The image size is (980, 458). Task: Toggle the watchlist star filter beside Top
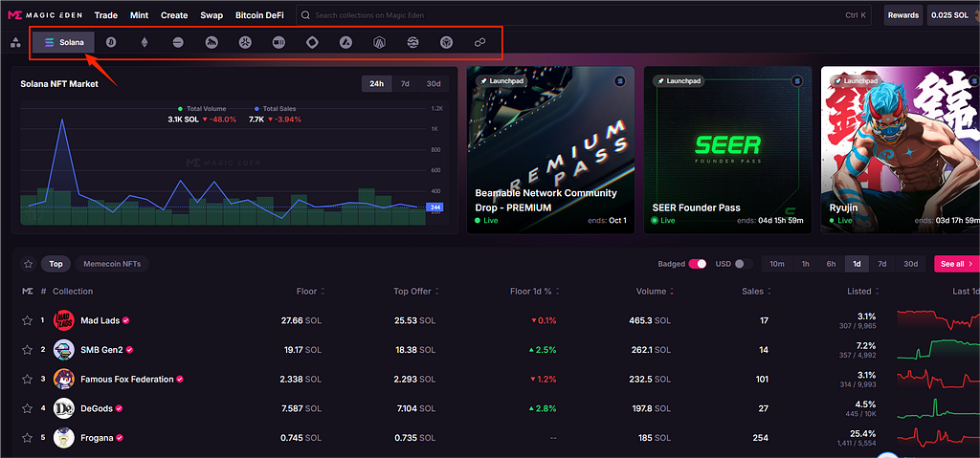(x=28, y=264)
